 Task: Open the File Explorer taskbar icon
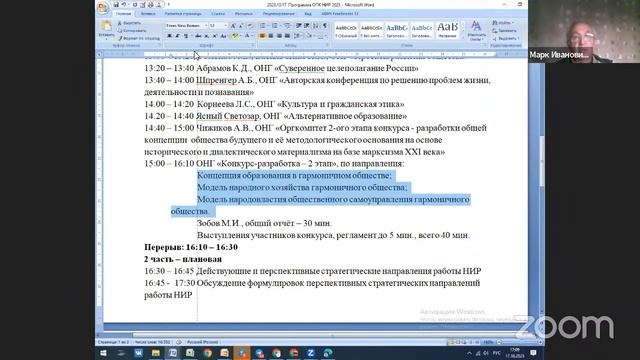pos(156,353)
